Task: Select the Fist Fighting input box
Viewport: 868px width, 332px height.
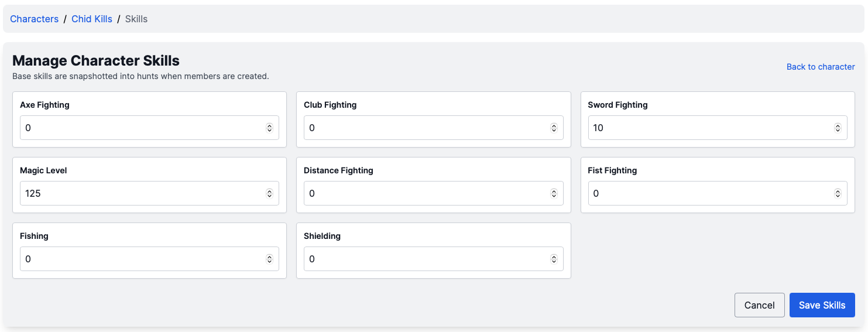Action: [708, 193]
